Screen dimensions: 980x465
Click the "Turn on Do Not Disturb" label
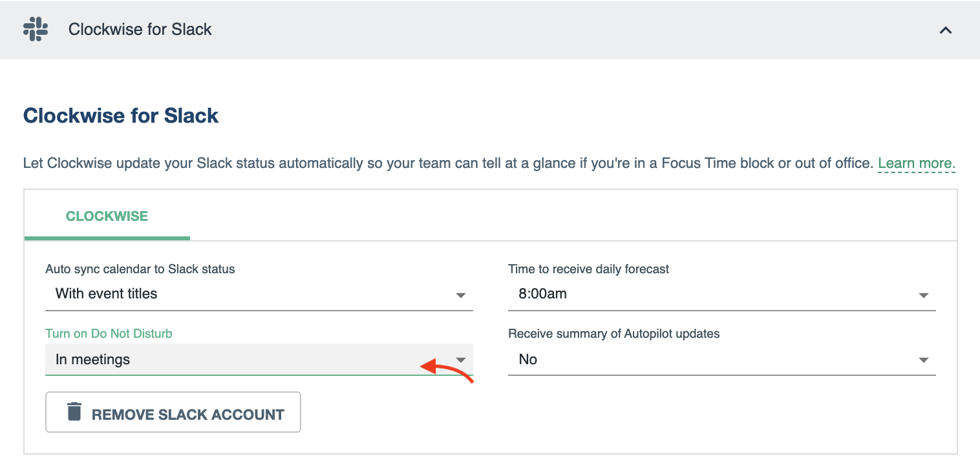[109, 334]
